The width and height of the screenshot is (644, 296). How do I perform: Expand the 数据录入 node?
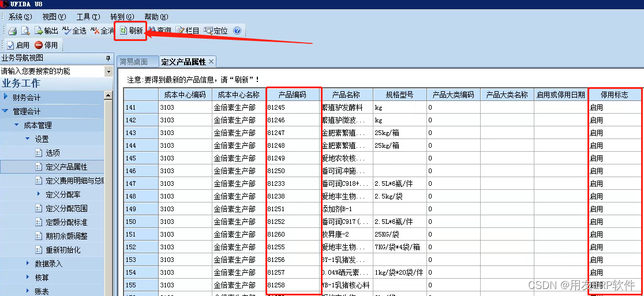click(28, 264)
